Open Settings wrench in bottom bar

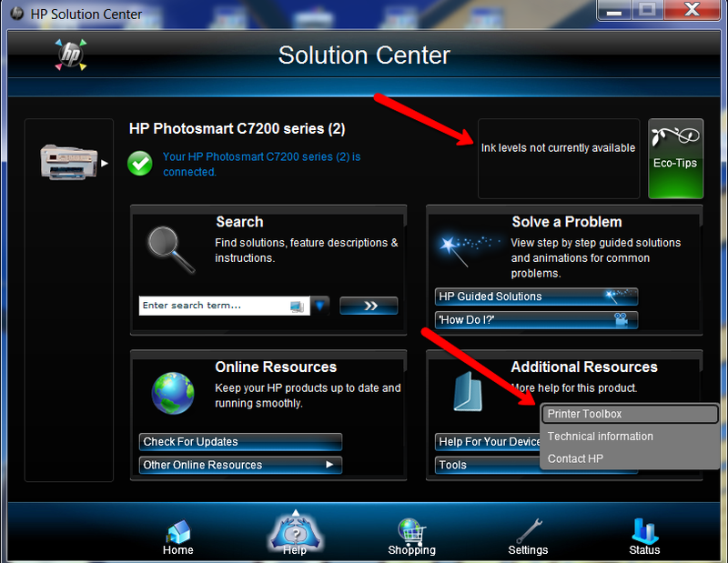[x=529, y=538]
